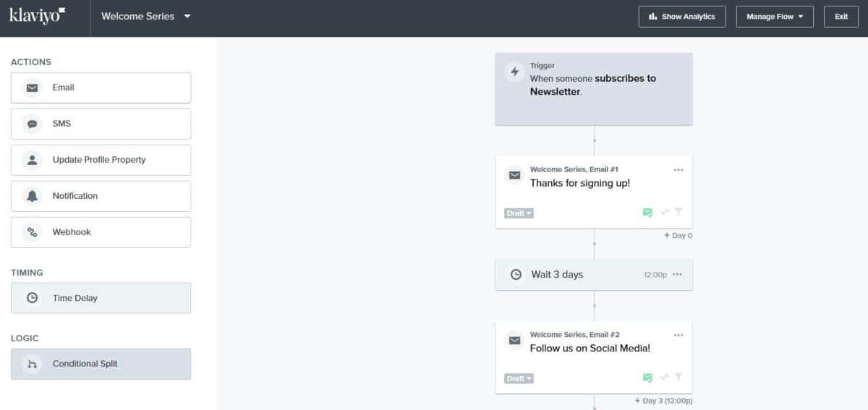
Task: Click the Time Delay clock icon
Action: point(32,298)
